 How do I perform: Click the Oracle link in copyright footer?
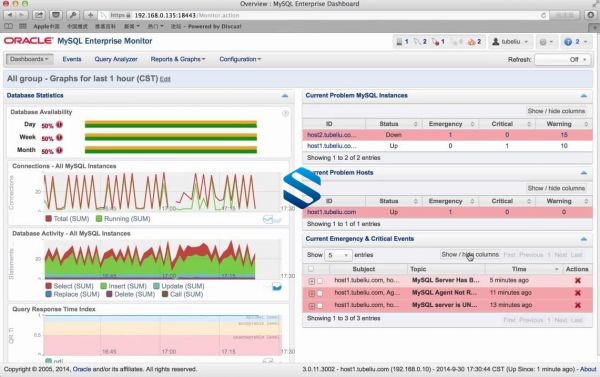point(82,369)
